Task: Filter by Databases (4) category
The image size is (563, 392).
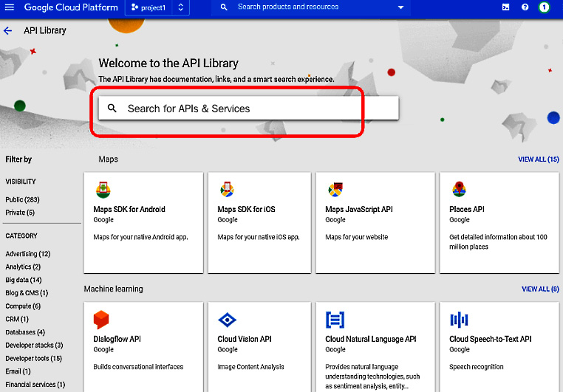Action: point(25,332)
